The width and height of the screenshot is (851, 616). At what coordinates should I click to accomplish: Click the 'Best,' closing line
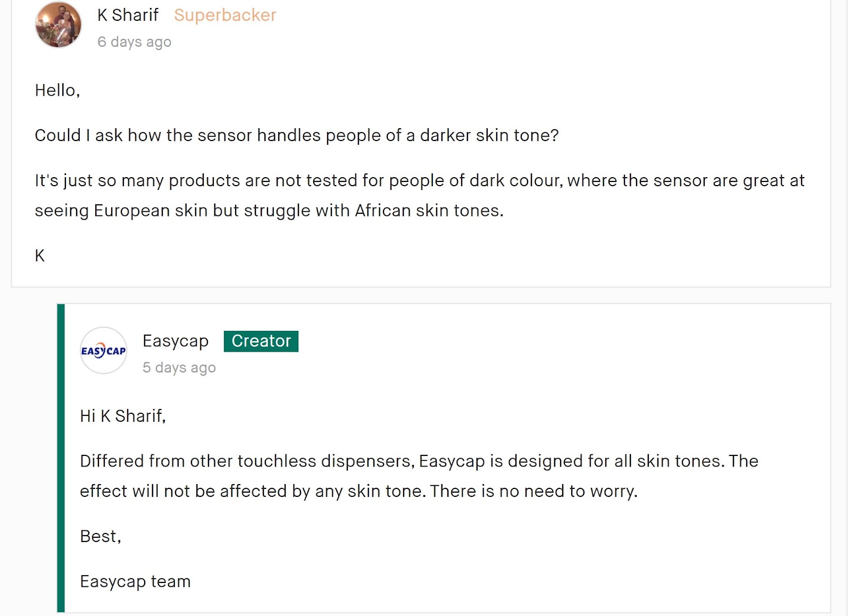(101, 536)
